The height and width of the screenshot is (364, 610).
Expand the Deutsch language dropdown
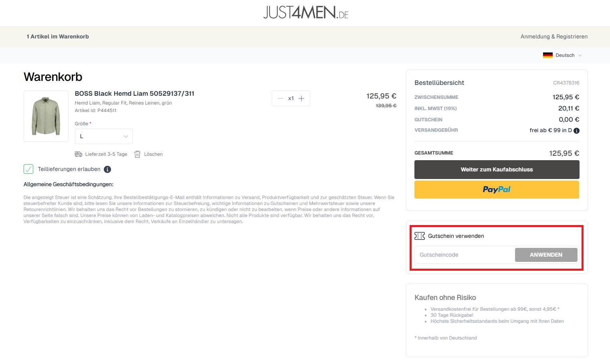pos(581,55)
